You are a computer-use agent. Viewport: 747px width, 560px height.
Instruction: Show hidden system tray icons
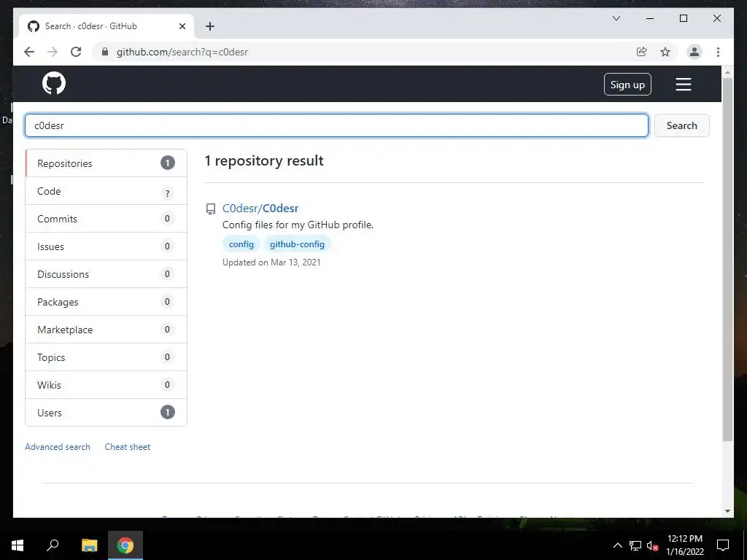pyautogui.click(x=617, y=545)
